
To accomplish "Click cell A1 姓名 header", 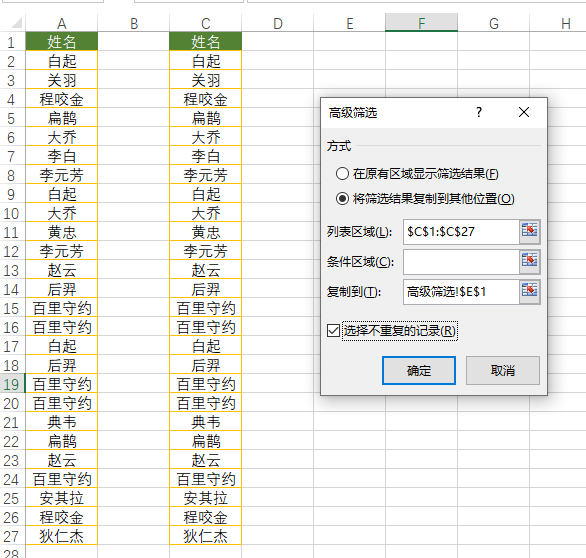I will [62, 42].
